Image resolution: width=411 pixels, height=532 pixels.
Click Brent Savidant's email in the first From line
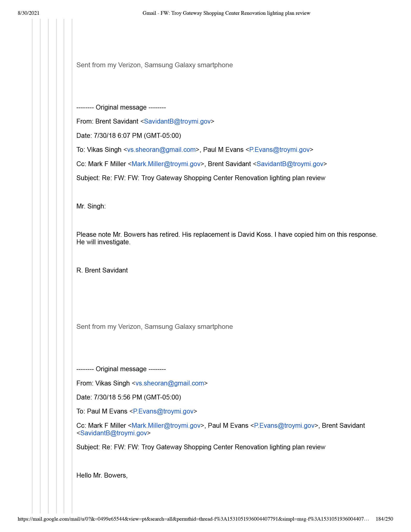pos(177,121)
